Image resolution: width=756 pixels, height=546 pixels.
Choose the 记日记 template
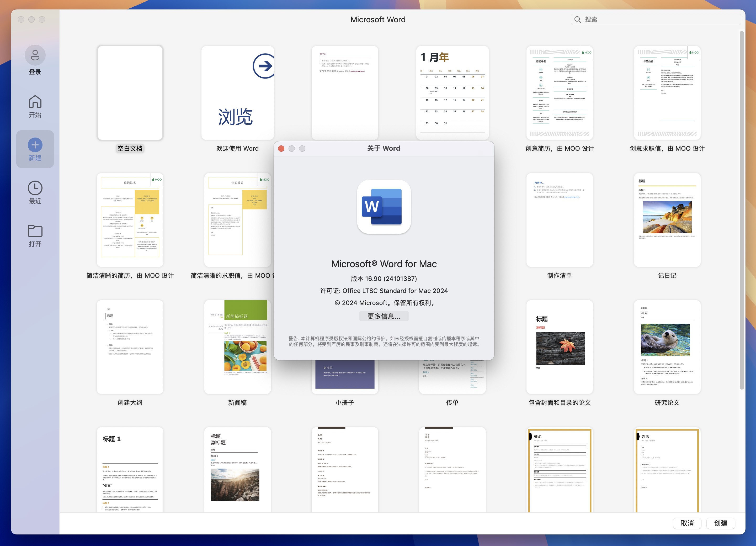pos(667,220)
